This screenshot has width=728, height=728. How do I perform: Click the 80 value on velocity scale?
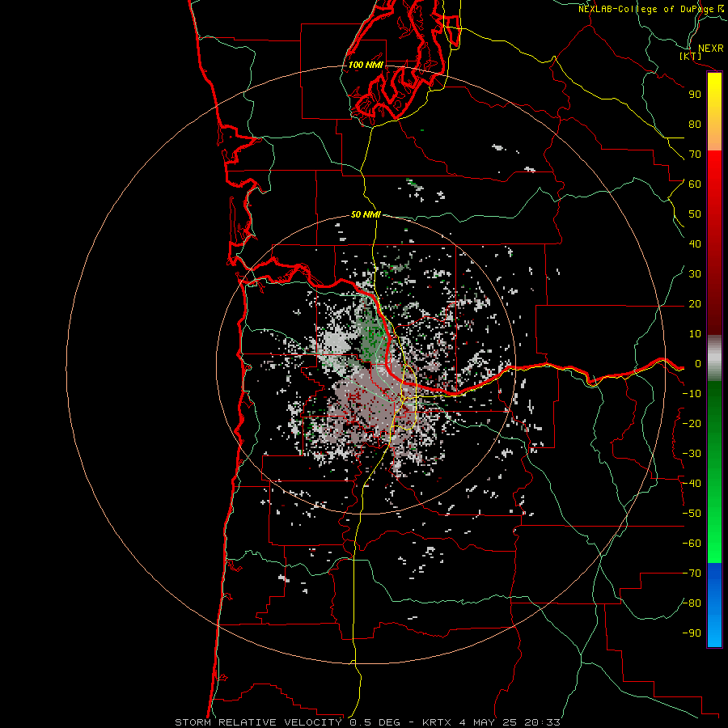695,125
